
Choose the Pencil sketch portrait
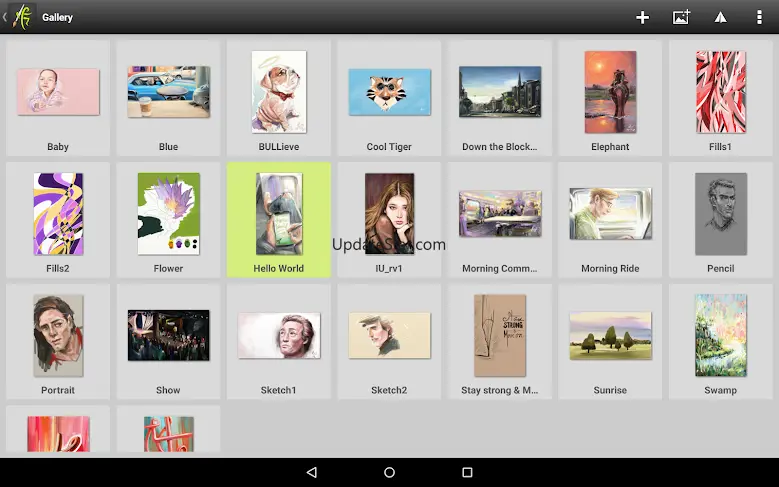click(720, 214)
